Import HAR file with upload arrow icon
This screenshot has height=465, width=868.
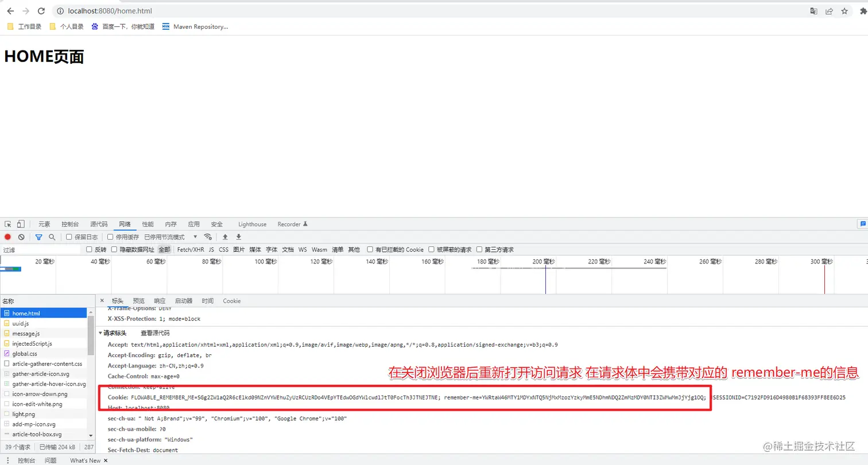[225, 237]
